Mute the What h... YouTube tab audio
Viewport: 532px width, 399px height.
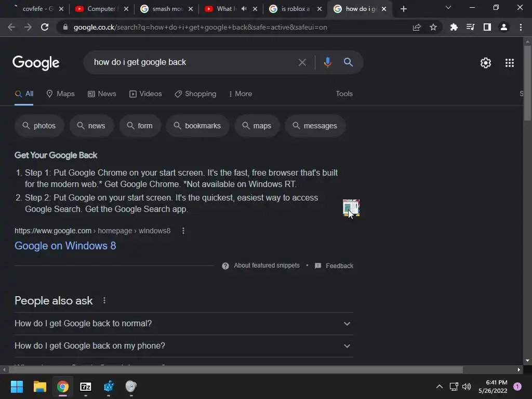[244, 9]
